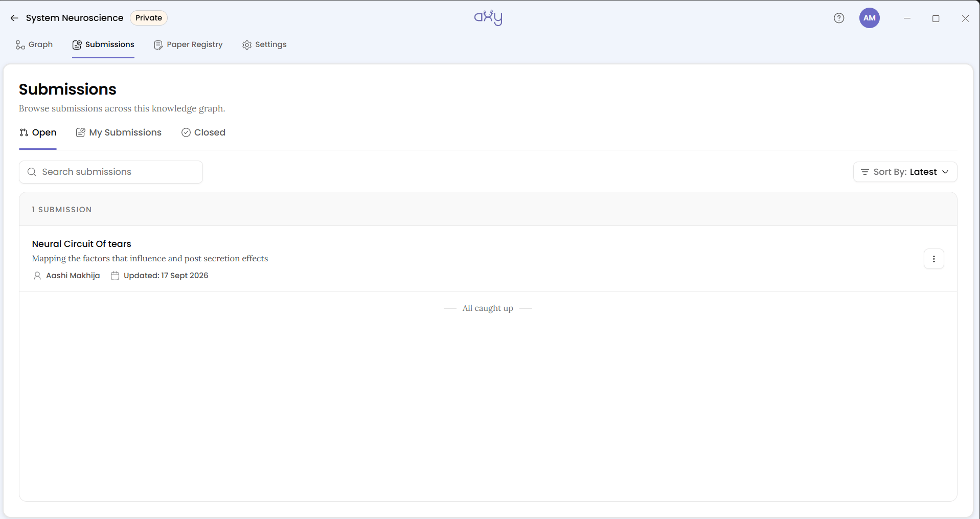Open the Paper Registry tab
The image size is (980, 519).
tap(188, 44)
